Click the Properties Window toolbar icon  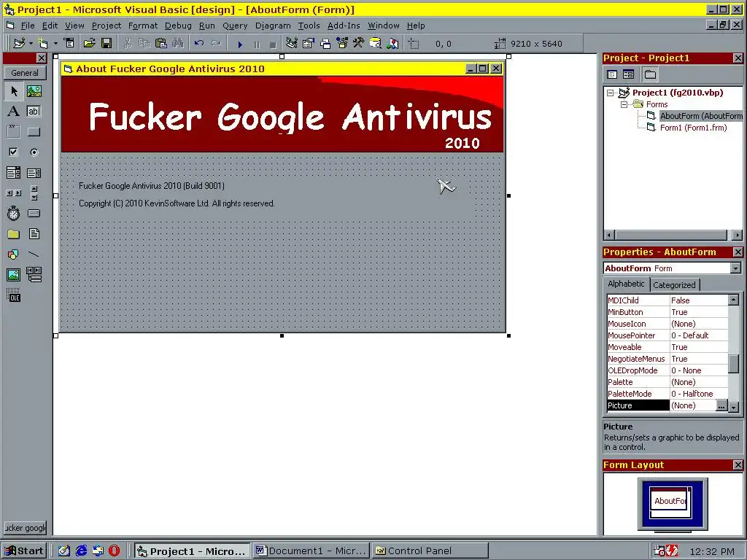point(309,43)
